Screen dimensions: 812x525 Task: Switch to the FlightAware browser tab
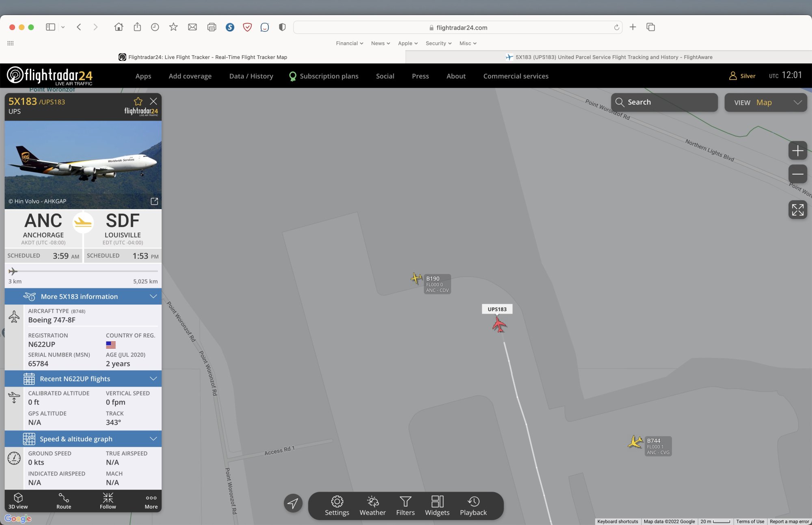[x=609, y=57]
